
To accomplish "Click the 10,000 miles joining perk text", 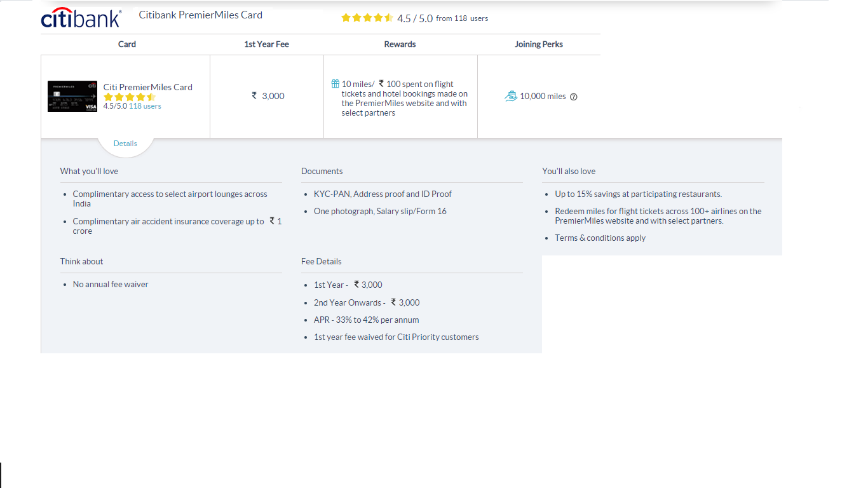I will point(543,97).
